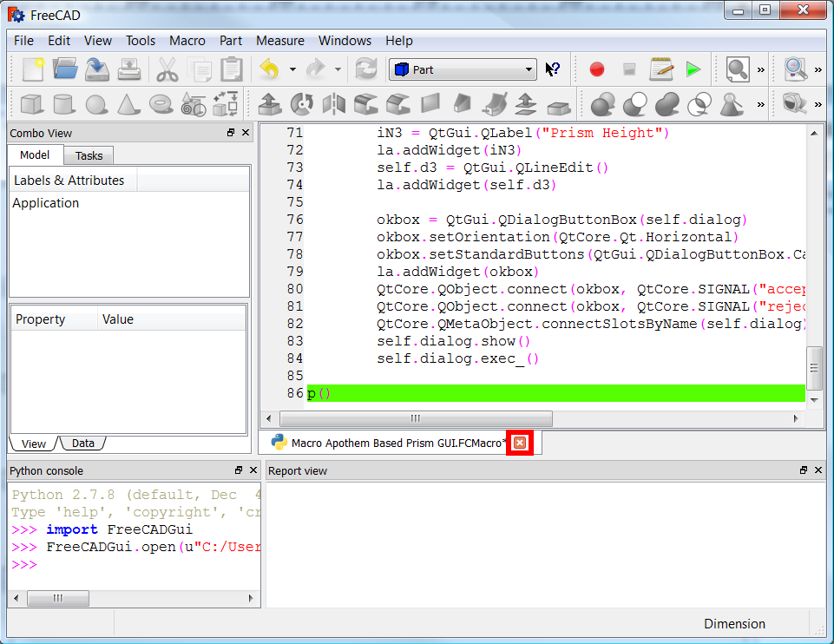Image resolution: width=834 pixels, height=644 pixels.
Task: Create a Sphere primitive
Action: pos(97,104)
